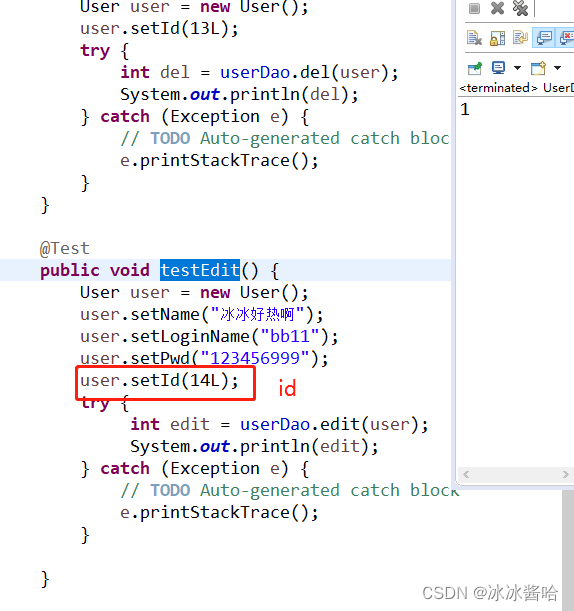Click the Open Console new-window icon
Screen dimensions: 574x611
click(539, 68)
